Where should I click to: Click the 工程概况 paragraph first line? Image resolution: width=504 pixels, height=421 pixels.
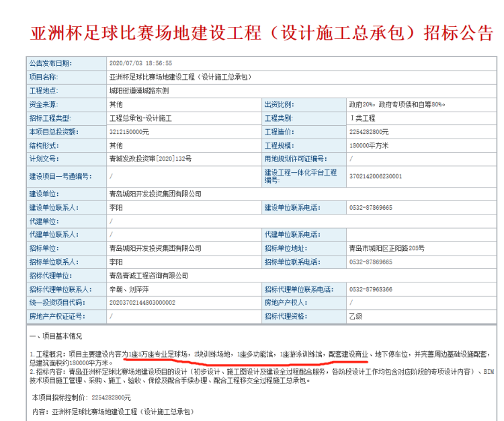pos(260,354)
